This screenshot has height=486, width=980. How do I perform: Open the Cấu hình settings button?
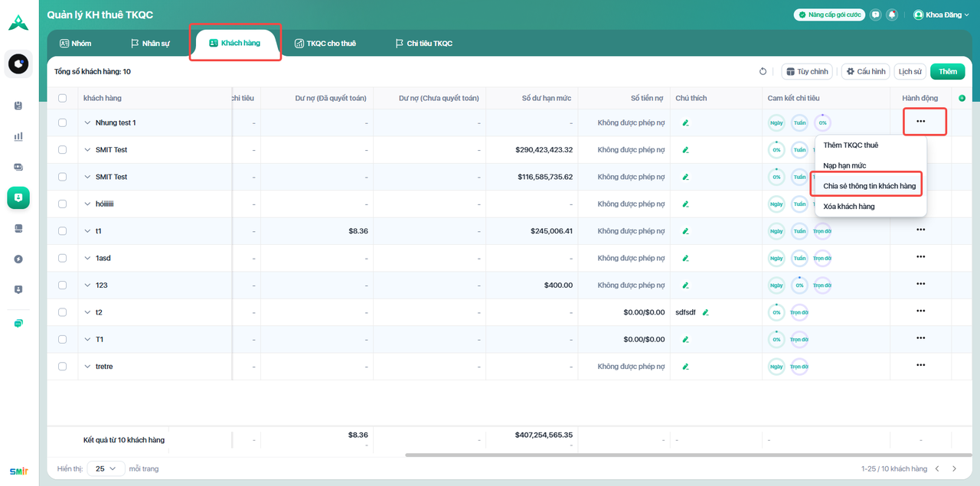click(x=865, y=72)
